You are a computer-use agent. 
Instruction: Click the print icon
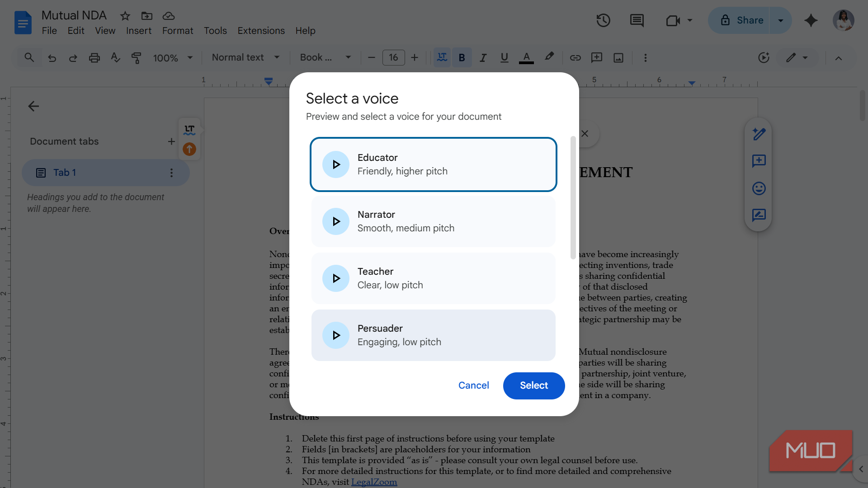pos(94,58)
